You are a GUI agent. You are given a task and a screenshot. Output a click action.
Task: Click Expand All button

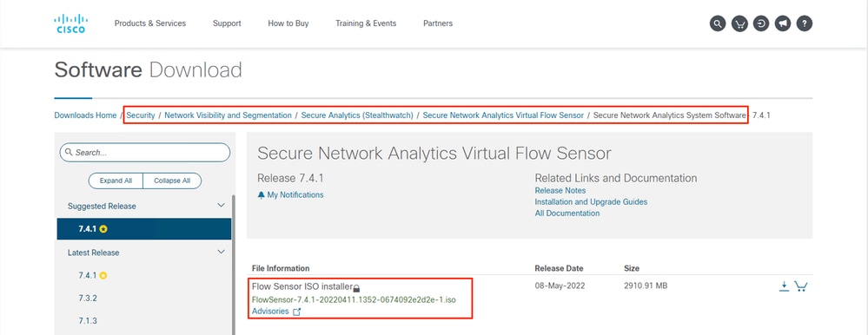click(x=116, y=181)
